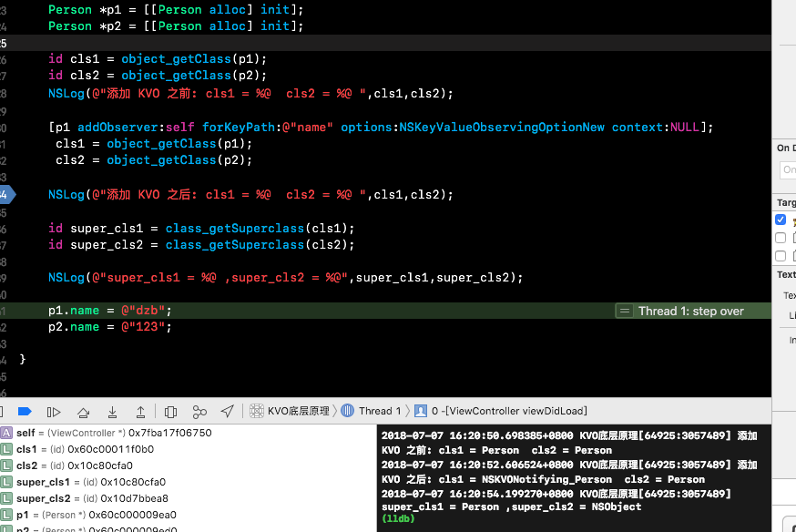This screenshot has width=796, height=532.
Task: Uncheck the checked target membership checkbox
Action: 781,220
